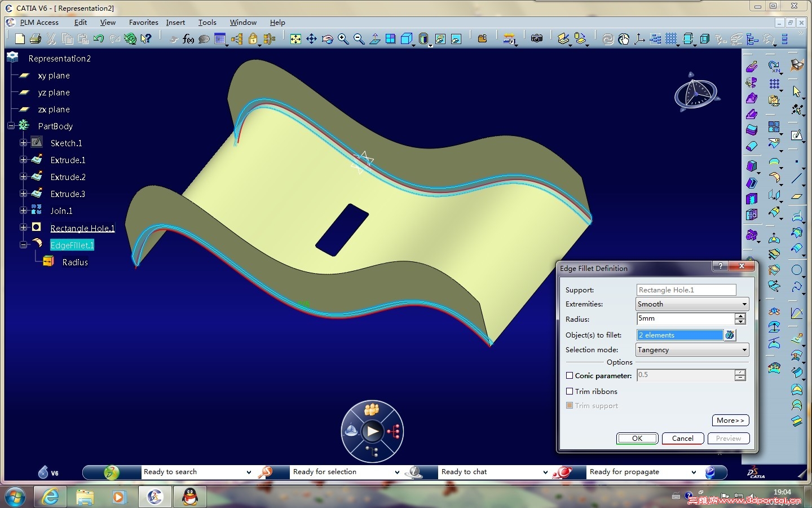The image size is (812, 508).
Task: Open the Ready for selection dropdown
Action: [397, 472]
